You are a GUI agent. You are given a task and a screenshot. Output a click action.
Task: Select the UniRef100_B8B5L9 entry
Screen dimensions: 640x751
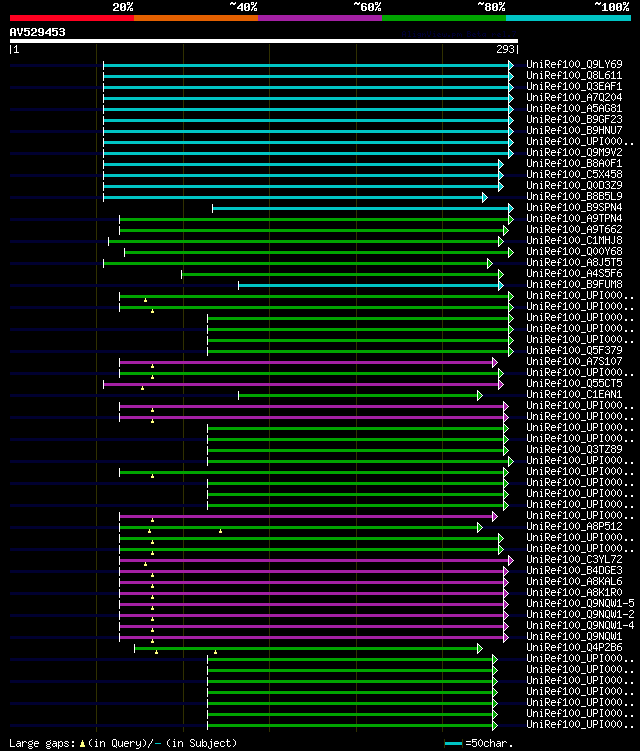574,196
